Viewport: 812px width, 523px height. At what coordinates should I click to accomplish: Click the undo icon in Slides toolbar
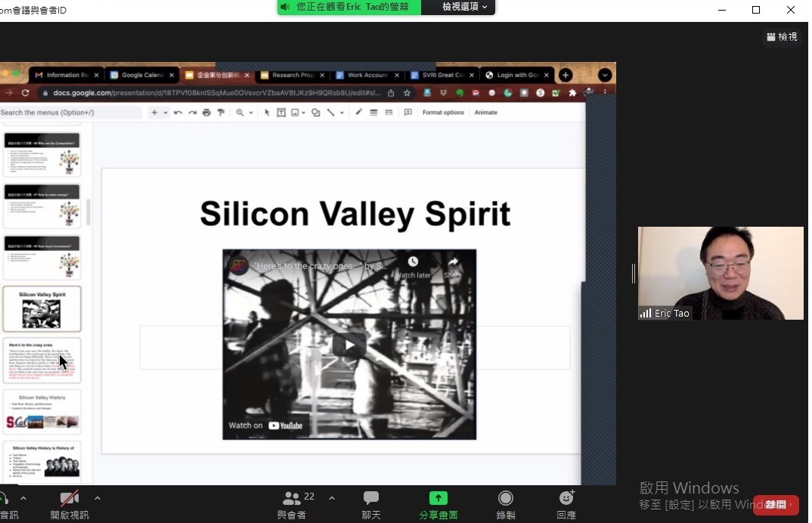(178, 113)
